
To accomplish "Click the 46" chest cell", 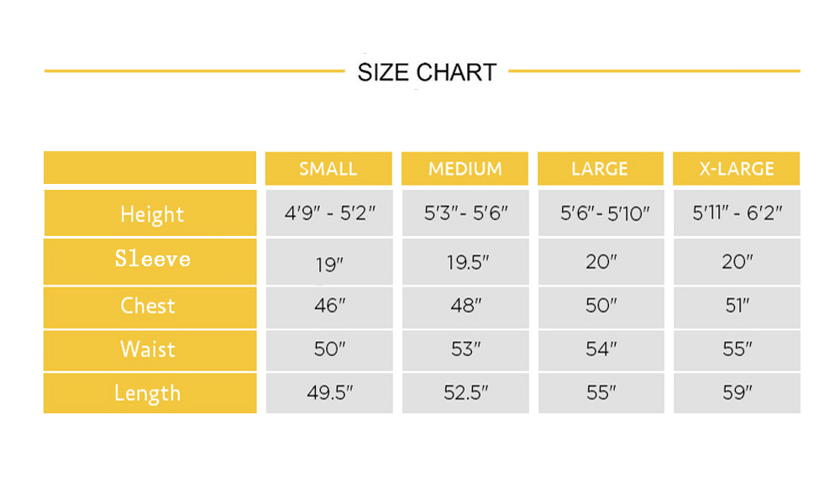I will (x=329, y=307).
